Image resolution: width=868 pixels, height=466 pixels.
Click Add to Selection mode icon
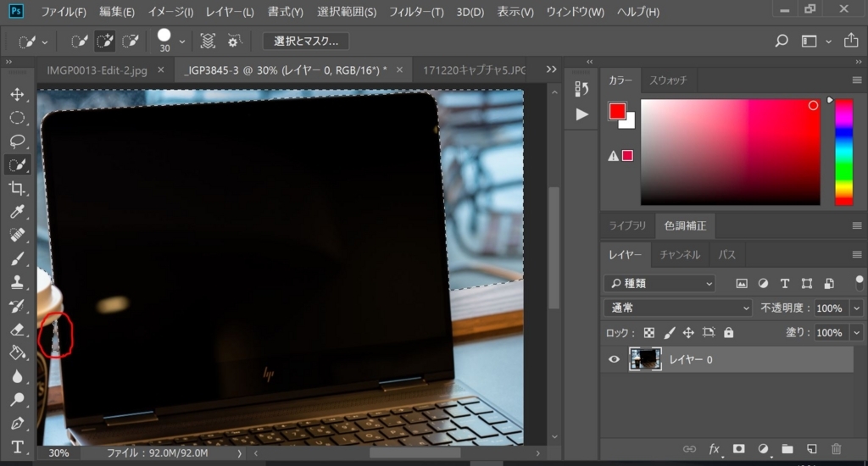(x=104, y=41)
